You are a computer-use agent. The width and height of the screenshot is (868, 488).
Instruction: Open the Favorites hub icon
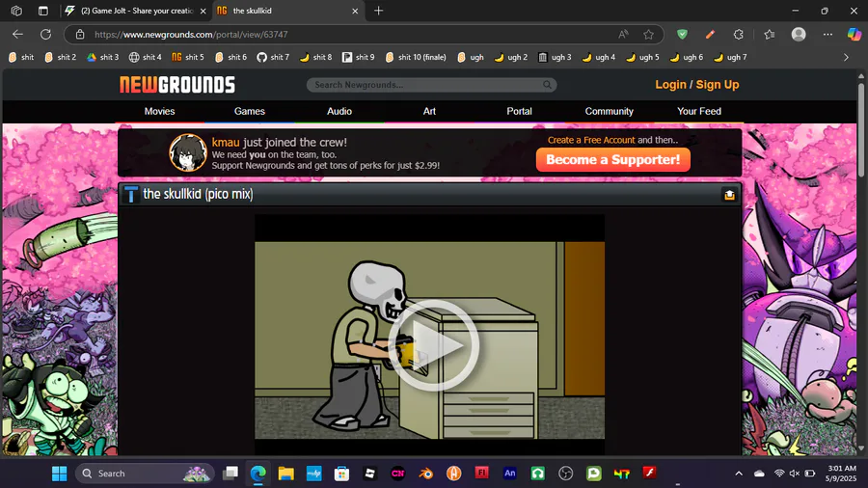(x=770, y=35)
